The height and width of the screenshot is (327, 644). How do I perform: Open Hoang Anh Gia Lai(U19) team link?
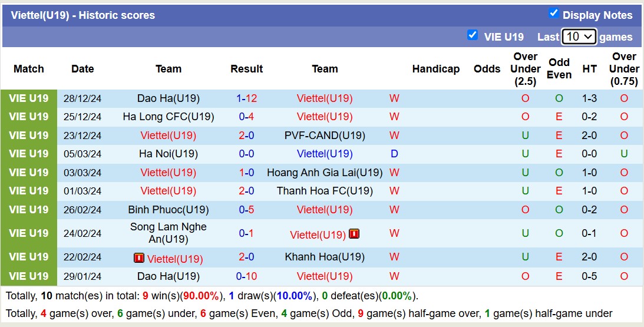point(325,173)
